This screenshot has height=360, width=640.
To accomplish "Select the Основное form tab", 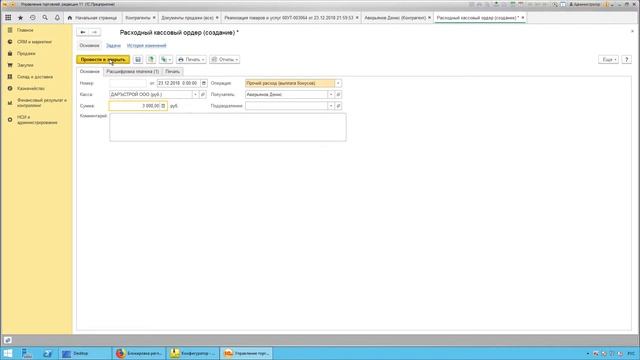I will [89, 71].
